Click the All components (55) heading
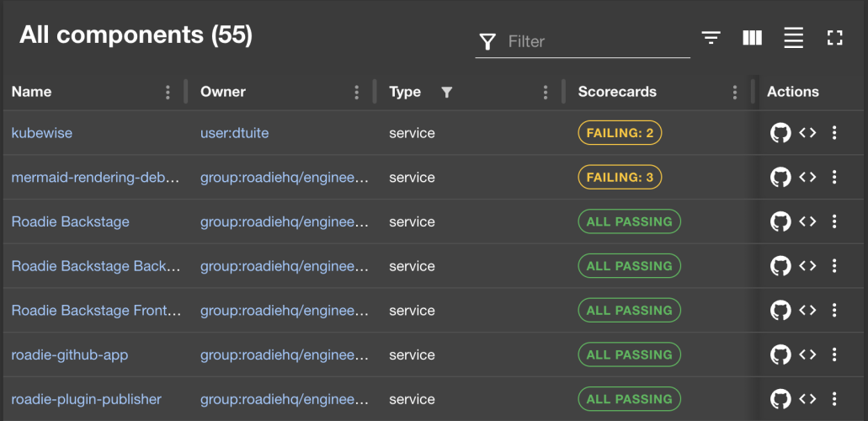This screenshot has width=868, height=421. click(136, 35)
